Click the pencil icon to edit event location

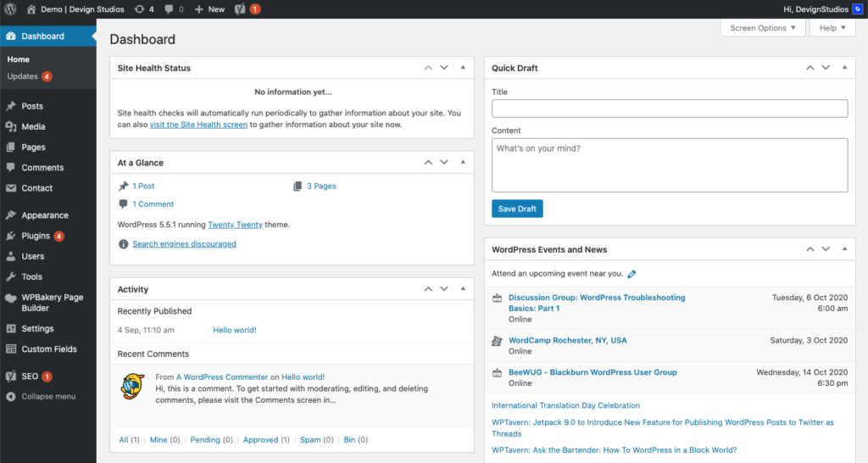[632, 274]
